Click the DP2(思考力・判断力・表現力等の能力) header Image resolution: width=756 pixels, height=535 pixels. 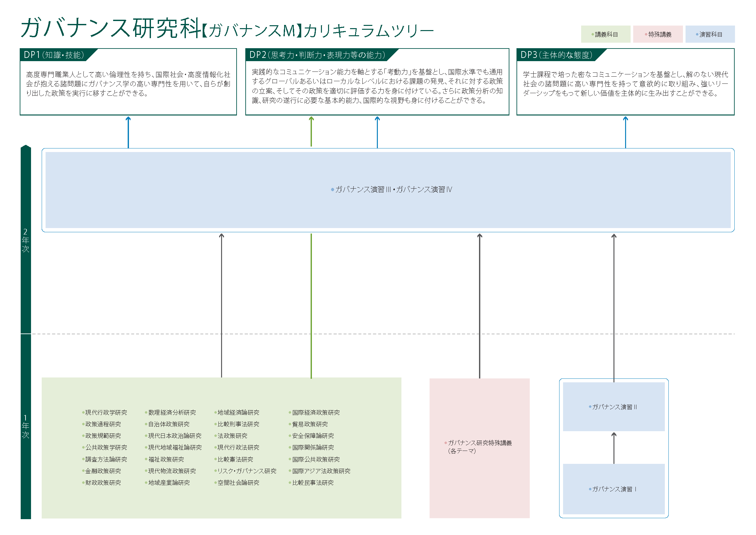pyautogui.click(x=317, y=55)
